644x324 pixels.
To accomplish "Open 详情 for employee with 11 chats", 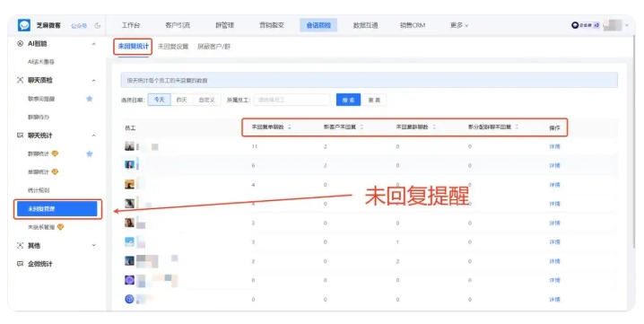I will pos(554,146).
